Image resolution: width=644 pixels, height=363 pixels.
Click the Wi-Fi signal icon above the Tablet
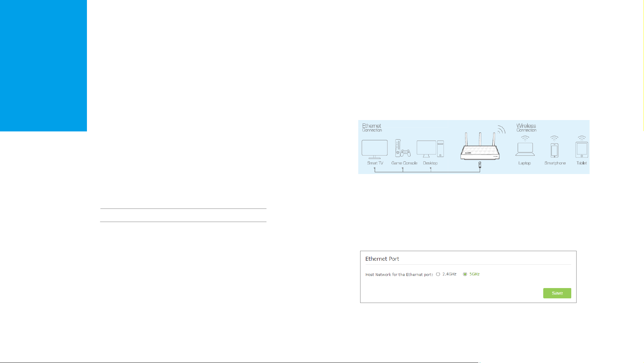coord(582,138)
